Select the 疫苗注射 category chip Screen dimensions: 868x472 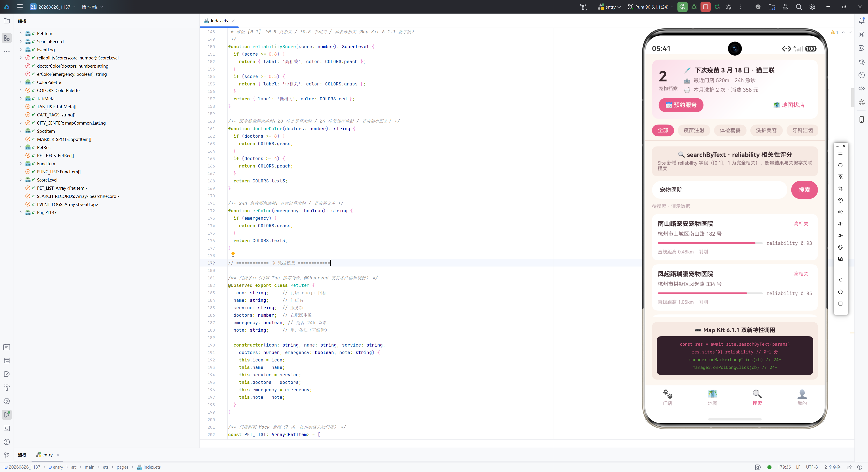point(694,130)
